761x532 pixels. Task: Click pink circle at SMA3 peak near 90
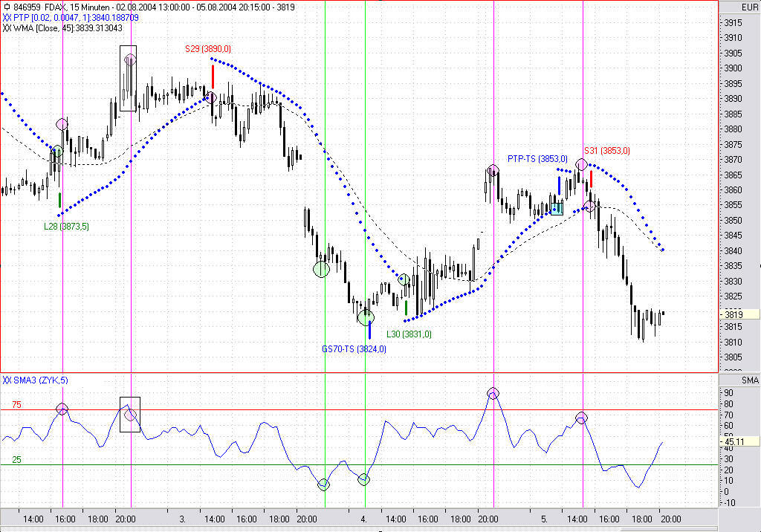(x=493, y=393)
